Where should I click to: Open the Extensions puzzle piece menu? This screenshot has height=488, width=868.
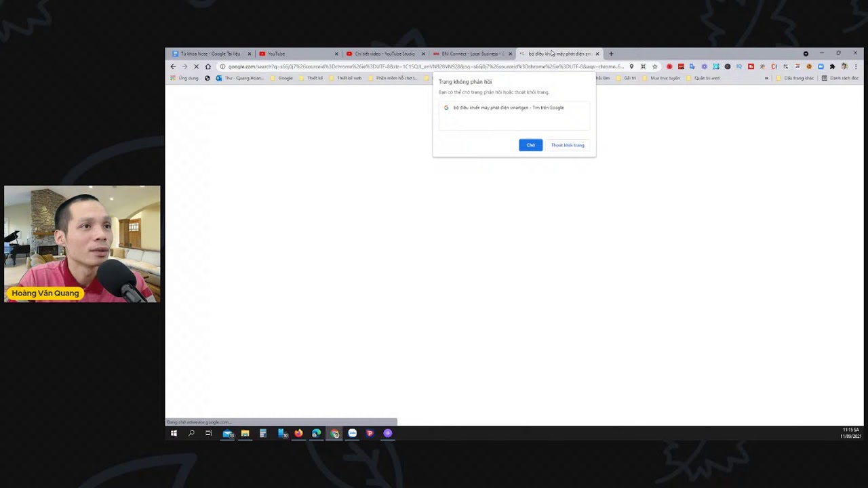point(832,66)
